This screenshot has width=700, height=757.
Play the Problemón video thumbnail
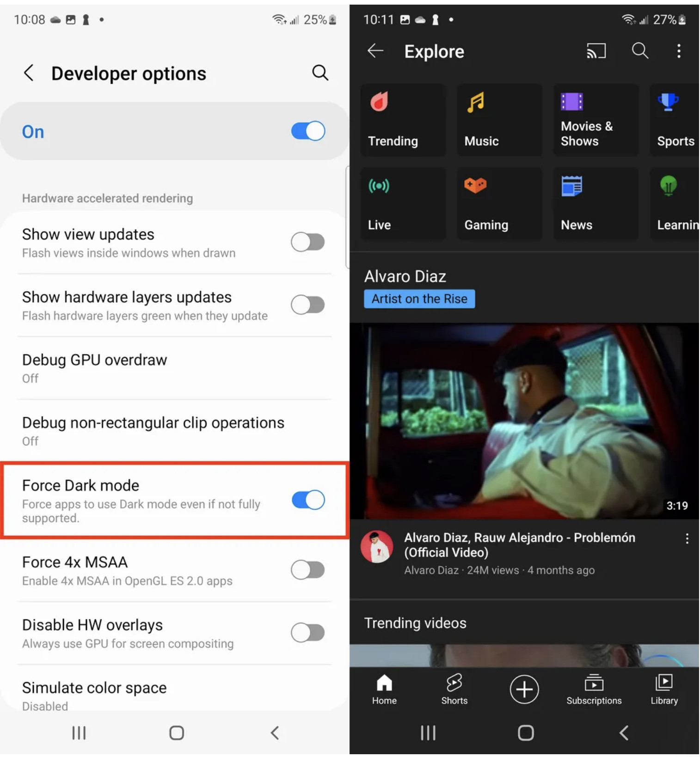(x=524, y=421)
